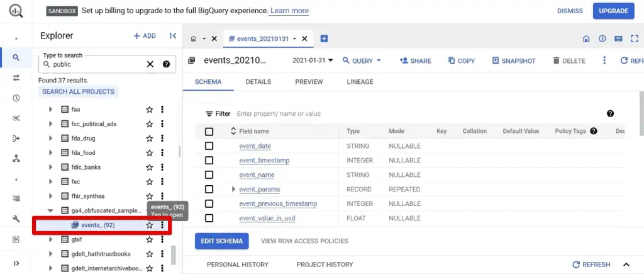Click SEARCH ALL PROJECTS
Image resolution: width=644 pixels, height=274 pixels.
(x=79, y=91)
